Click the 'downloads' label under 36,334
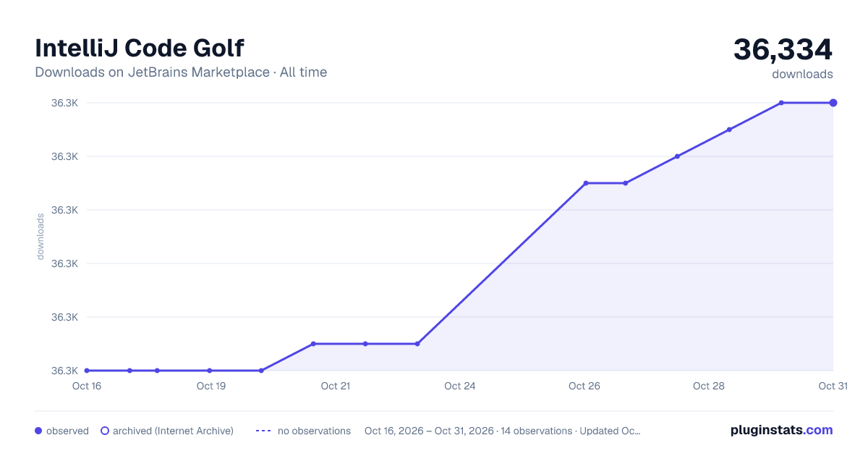This screenshot has height=456, width=868. pos(802,74)
